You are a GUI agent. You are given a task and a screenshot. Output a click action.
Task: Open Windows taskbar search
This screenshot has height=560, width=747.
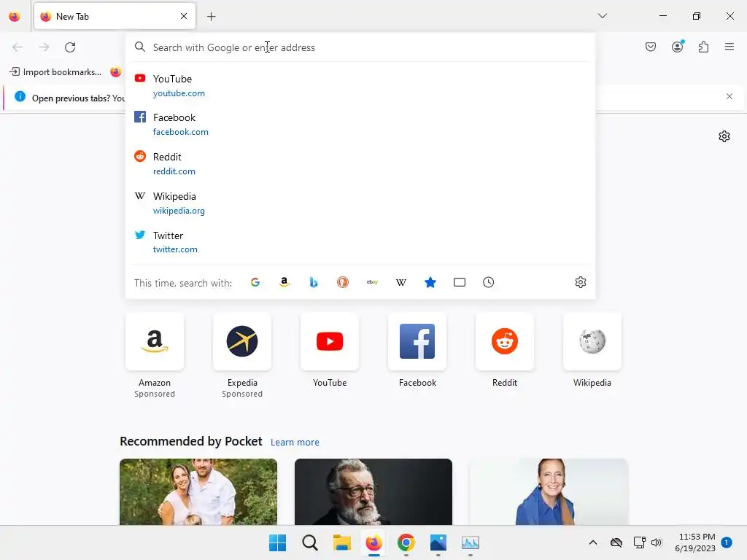[x=309, y=542]
